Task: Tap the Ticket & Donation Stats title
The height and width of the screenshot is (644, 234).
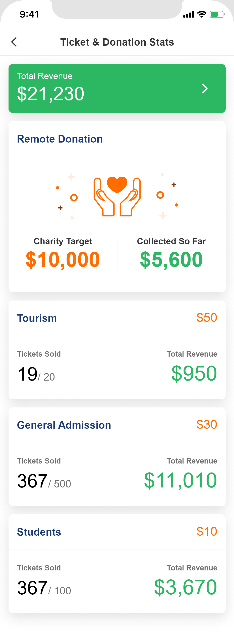Action: tap(117, 42)
